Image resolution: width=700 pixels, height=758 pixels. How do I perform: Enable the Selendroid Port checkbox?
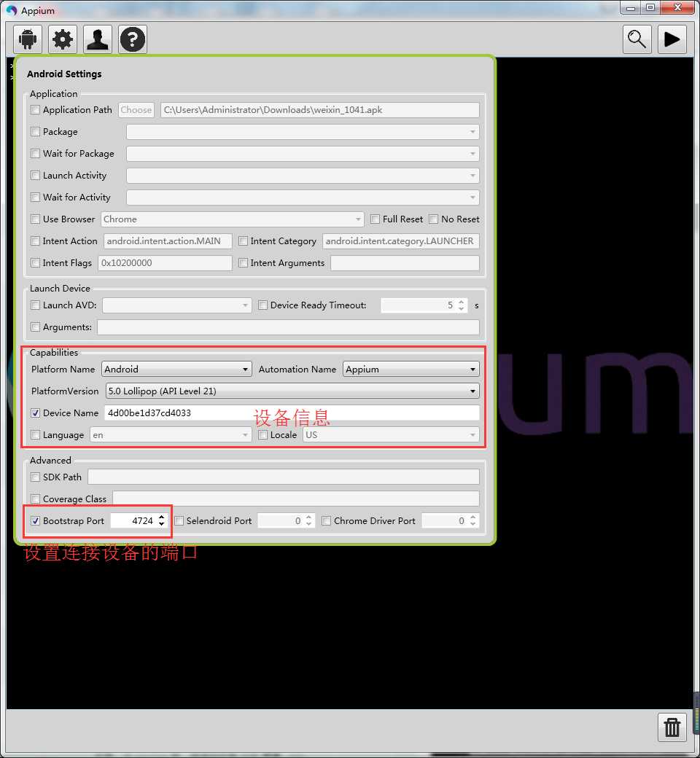click(x=179, y=520)
